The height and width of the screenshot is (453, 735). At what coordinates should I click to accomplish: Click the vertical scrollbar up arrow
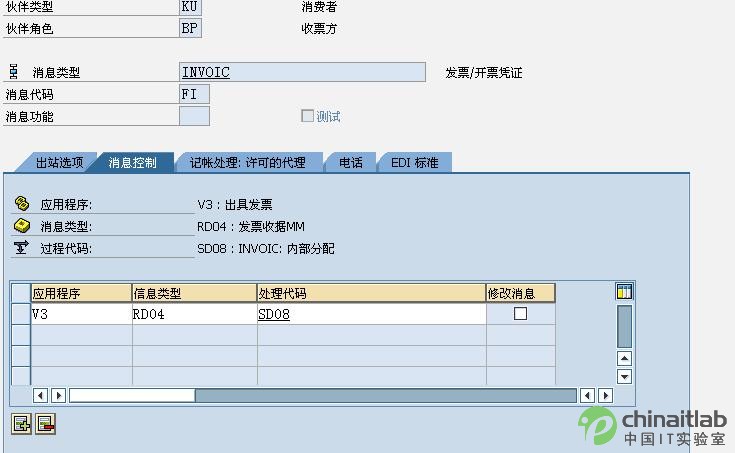point(624,359)
